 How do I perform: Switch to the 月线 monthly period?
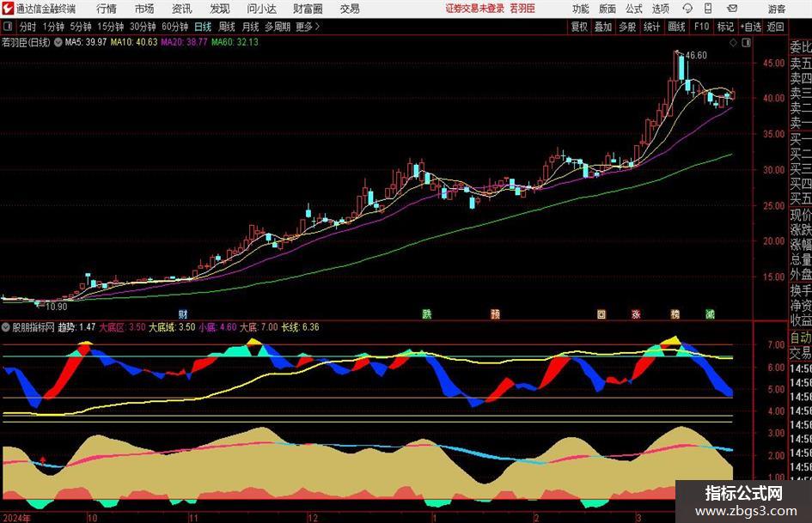pyautogui.click(x=251, y=27)
